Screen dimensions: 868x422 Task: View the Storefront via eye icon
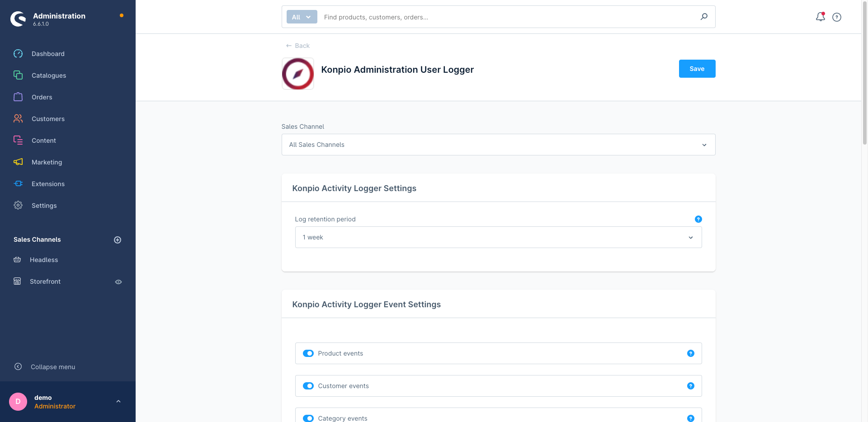118,282
